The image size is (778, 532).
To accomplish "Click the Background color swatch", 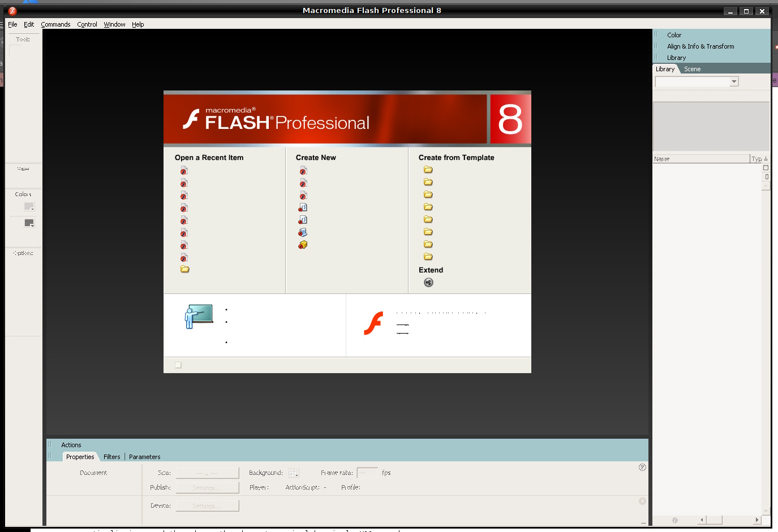I will 293,473.
